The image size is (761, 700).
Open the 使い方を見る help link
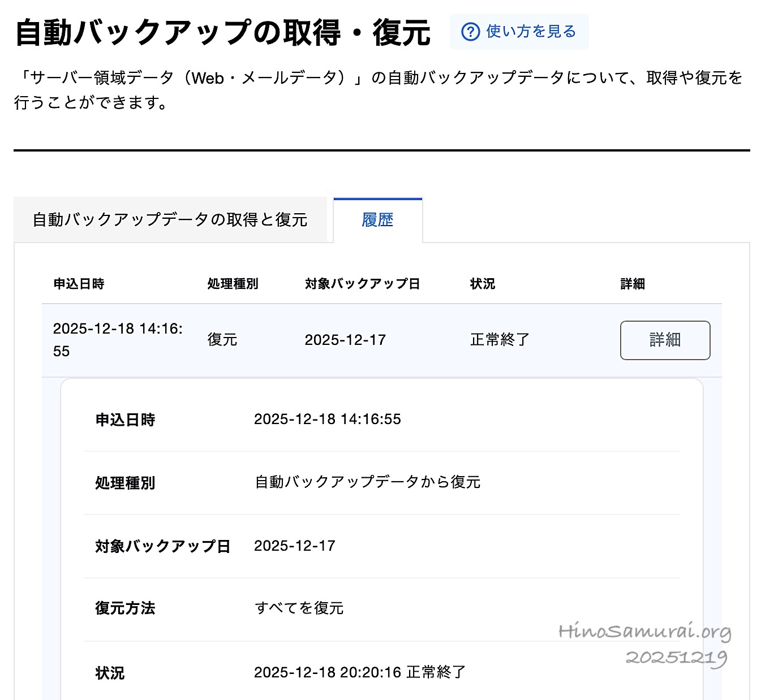tap(530, 32)
